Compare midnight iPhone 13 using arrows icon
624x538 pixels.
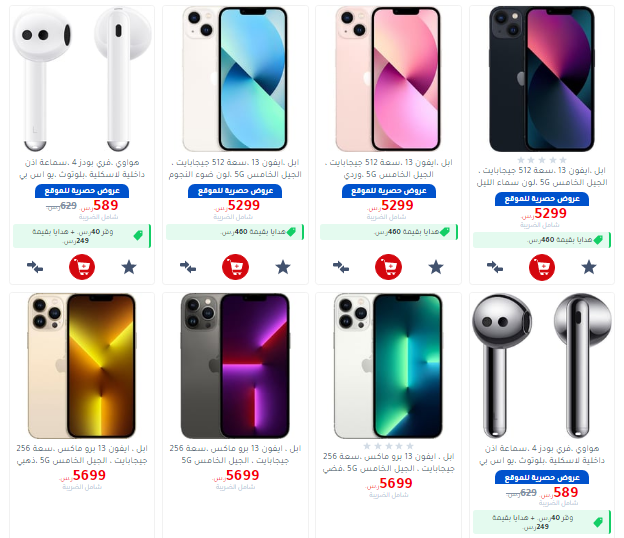click(x=495, y=267)
